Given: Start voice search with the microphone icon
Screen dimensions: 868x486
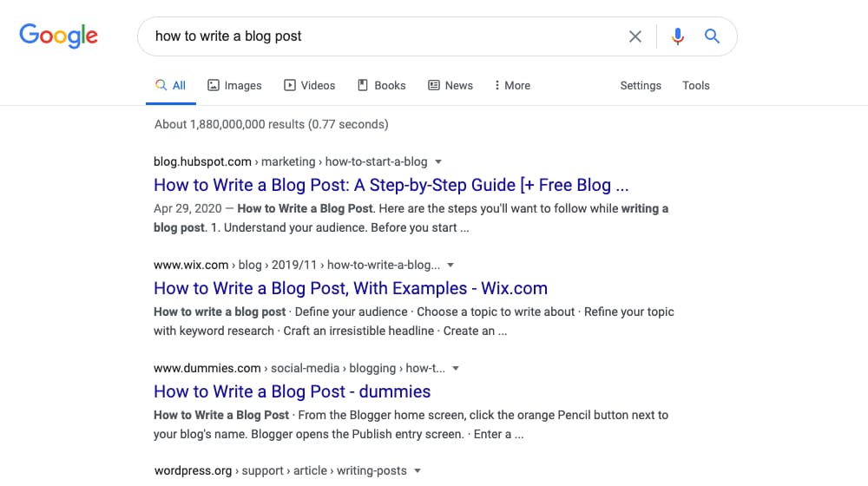Looking at the screenshot, I should [678, 36].
